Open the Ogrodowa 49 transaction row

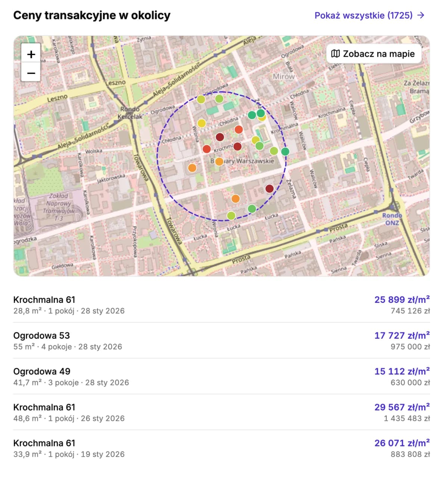click(221, 376)
